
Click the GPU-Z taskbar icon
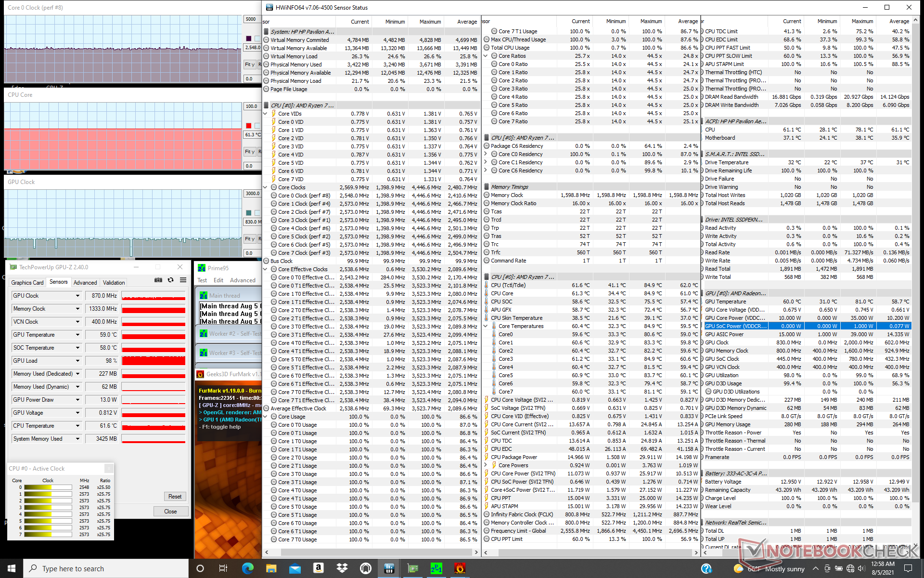tap(413, 568)
